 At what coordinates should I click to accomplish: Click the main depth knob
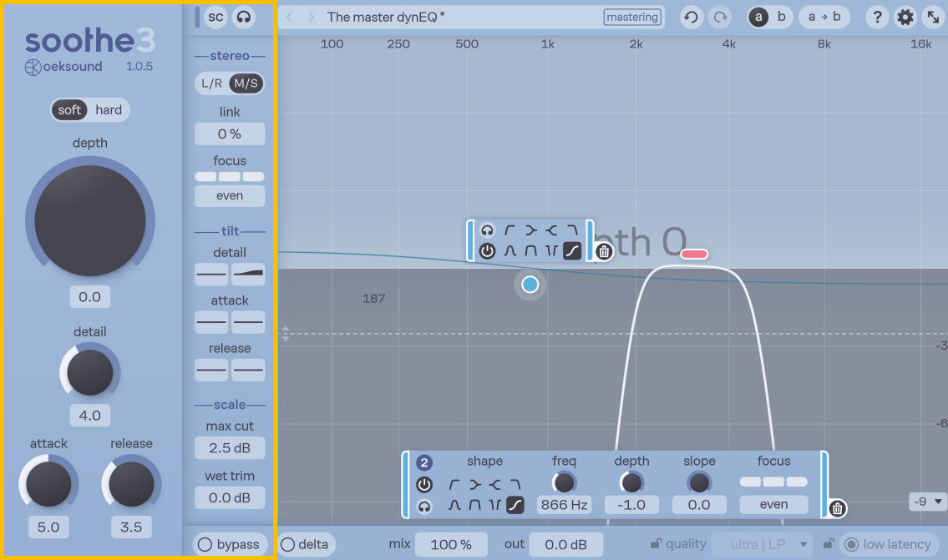point(90,221)
